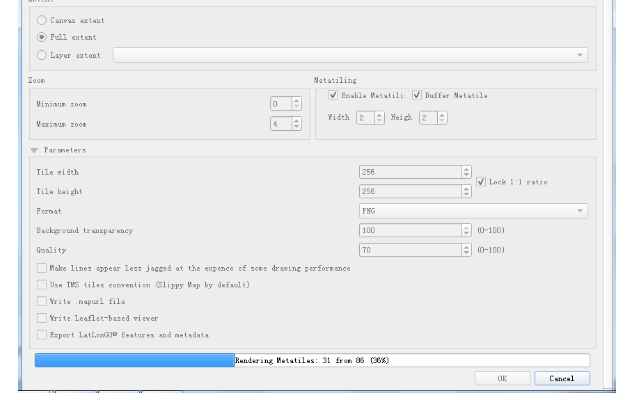Click the Metatiling Height field
Viewport: 627px width, 400px height.
(x=428, y=118)
